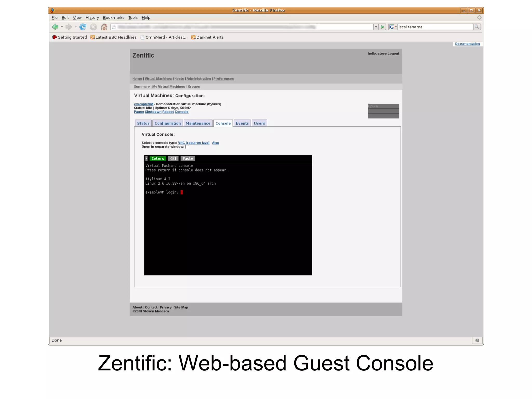Screen dimensions: 532x399
Task: Click the Colors button in console
Action: click(158, 158)
